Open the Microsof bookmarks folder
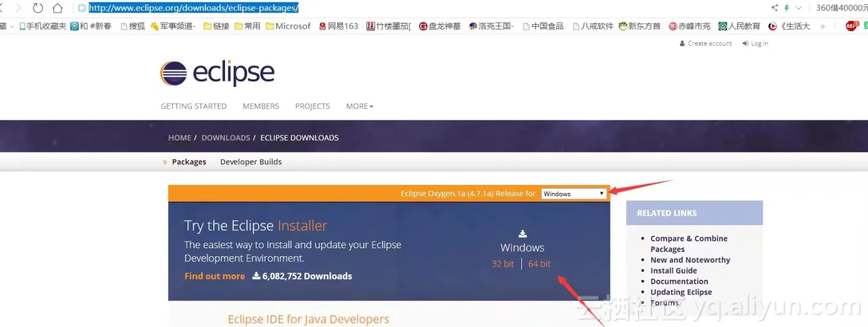This screenshot has width=868, height=327. click(x=288, y=26)
